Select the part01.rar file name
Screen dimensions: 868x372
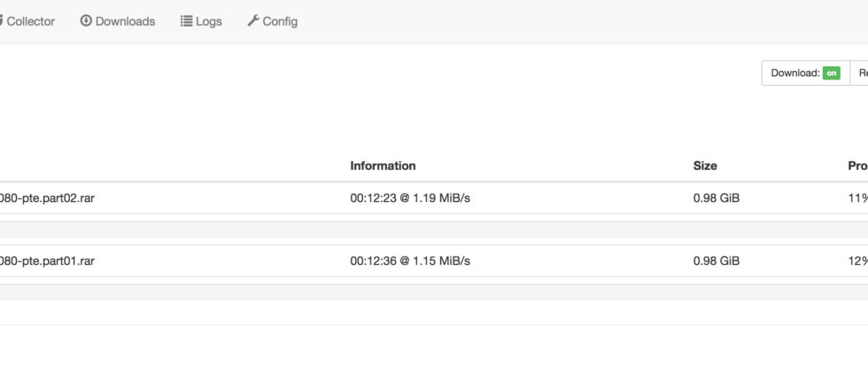(47, 260)
